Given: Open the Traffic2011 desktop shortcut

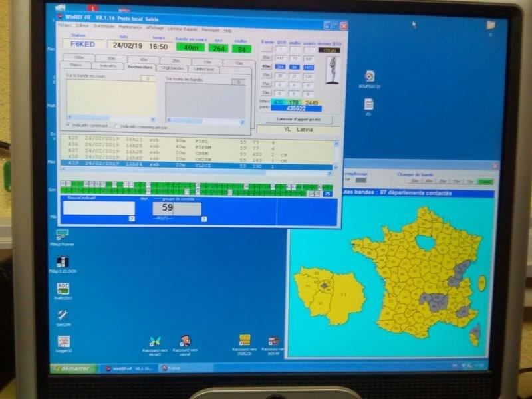Looking at the screenshot, I should click(63, 289).
